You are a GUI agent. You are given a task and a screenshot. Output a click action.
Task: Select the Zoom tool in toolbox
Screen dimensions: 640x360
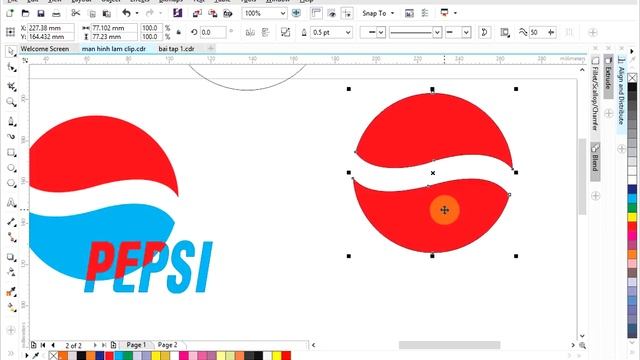[11, 102]
